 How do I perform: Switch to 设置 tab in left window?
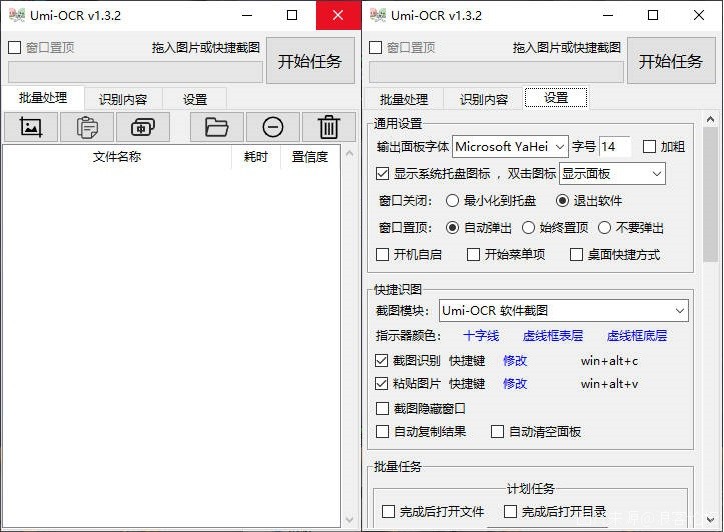point(194,99)
